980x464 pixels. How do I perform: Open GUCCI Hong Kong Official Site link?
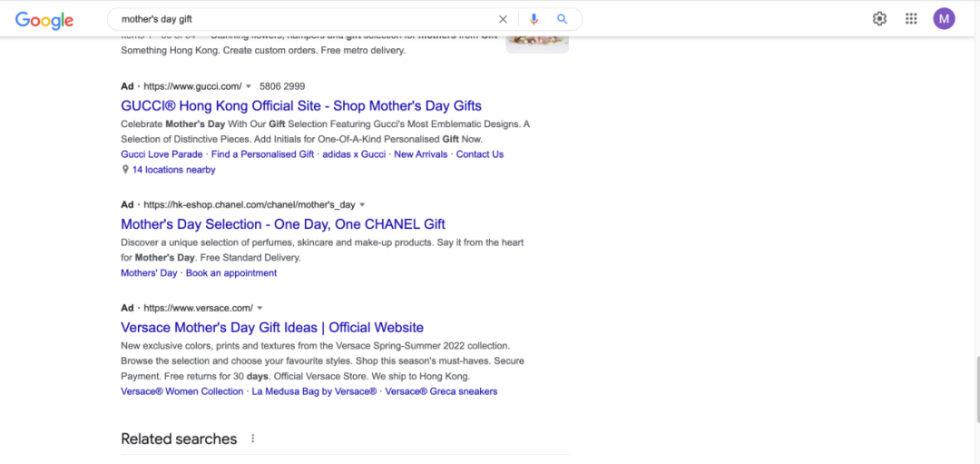click(301, 105)
